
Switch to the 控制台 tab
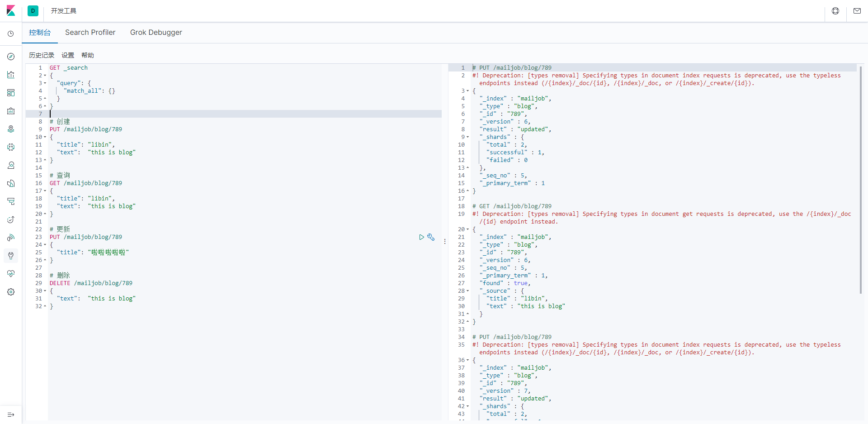(40, 33)
